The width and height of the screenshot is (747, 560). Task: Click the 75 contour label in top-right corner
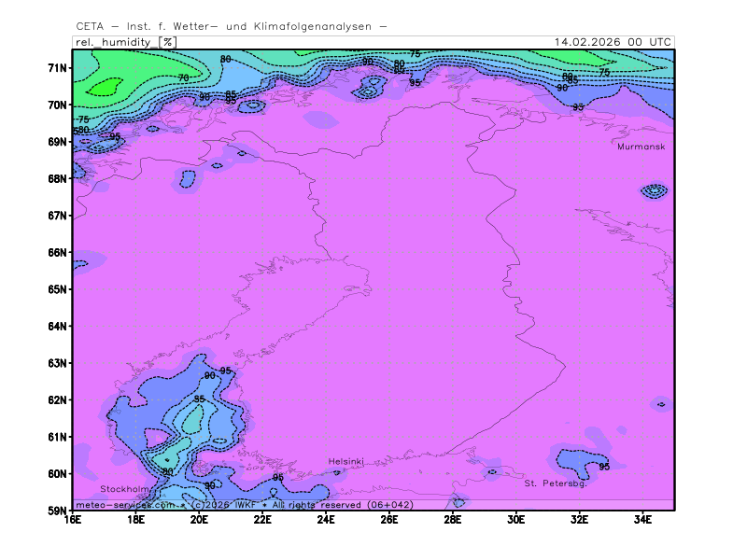(604, 72)
